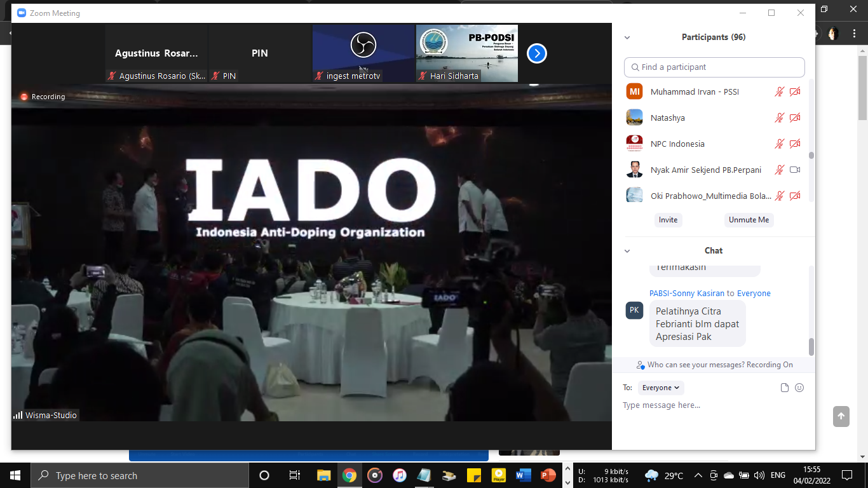
Task: Click the Unmute Me button
Action: coord(749,220)
